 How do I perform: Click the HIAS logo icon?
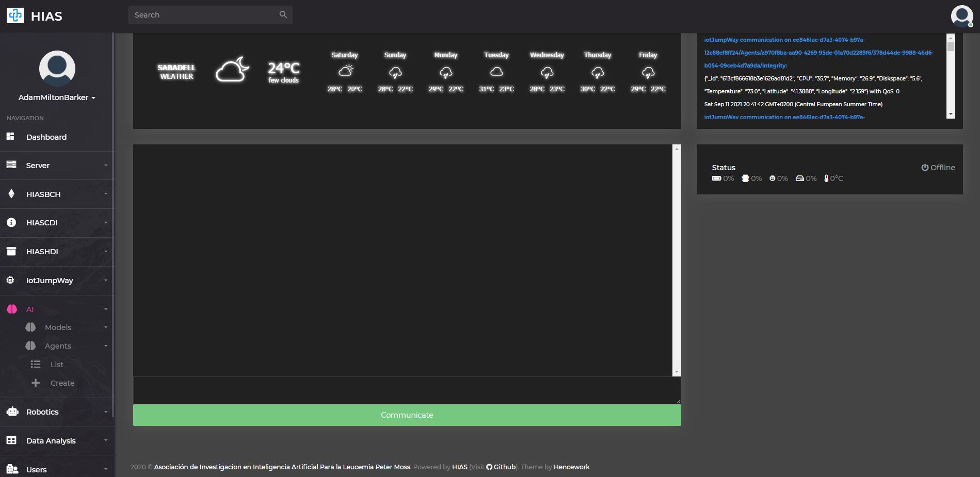click(15, 15)
